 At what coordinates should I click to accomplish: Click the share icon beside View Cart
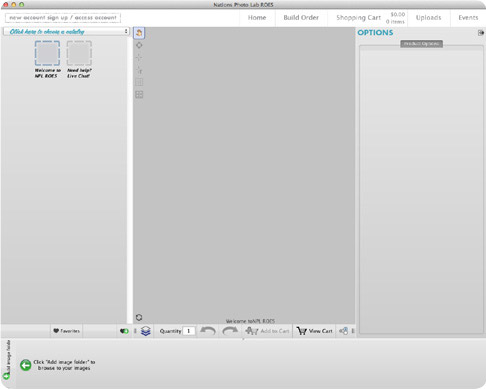coord(343,331)
